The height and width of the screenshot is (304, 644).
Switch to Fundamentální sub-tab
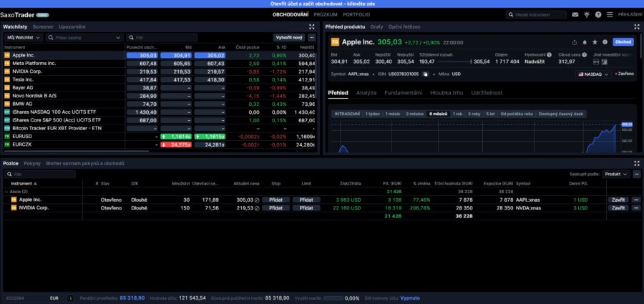403,93
